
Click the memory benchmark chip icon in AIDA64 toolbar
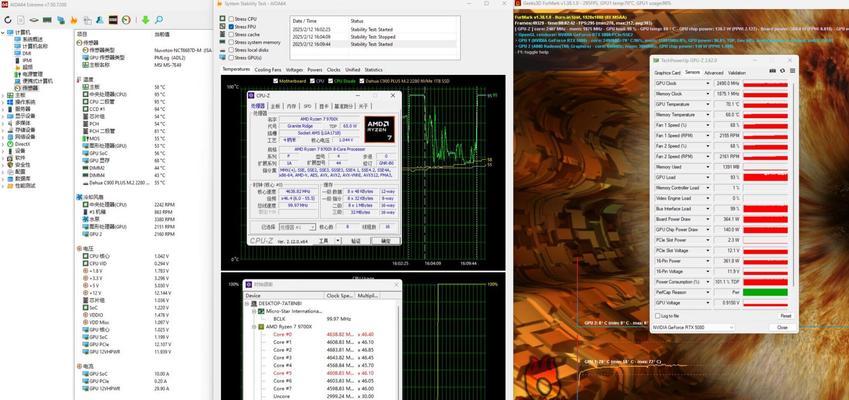click(x=47, y=20)
